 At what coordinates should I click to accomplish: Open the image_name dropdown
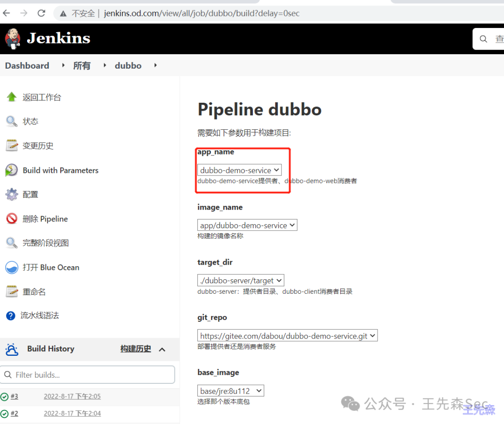click(x=247, y=225)
